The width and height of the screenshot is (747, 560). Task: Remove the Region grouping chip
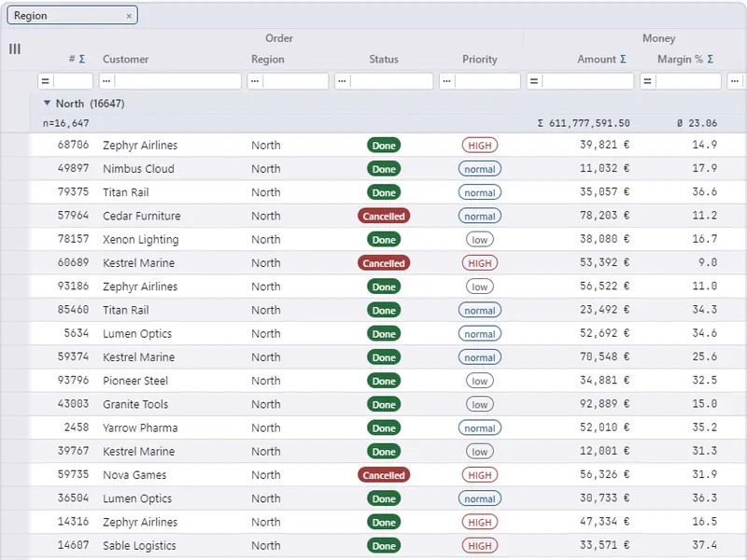129,16
